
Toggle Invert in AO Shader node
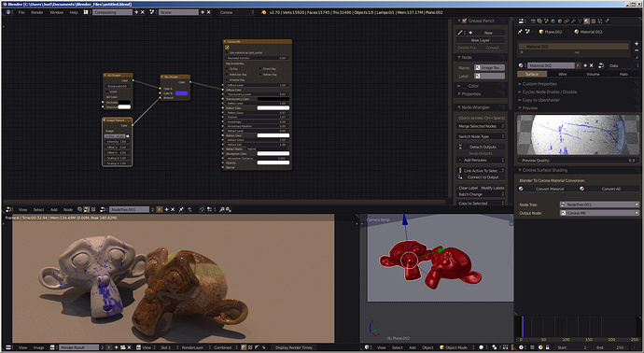pos(107,92)
